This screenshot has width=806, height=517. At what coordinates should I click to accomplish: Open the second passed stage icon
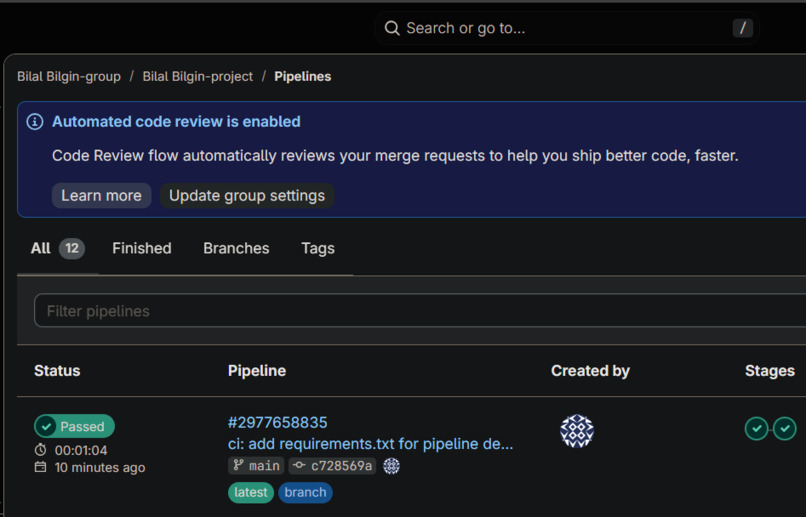(x=784, y=429)
